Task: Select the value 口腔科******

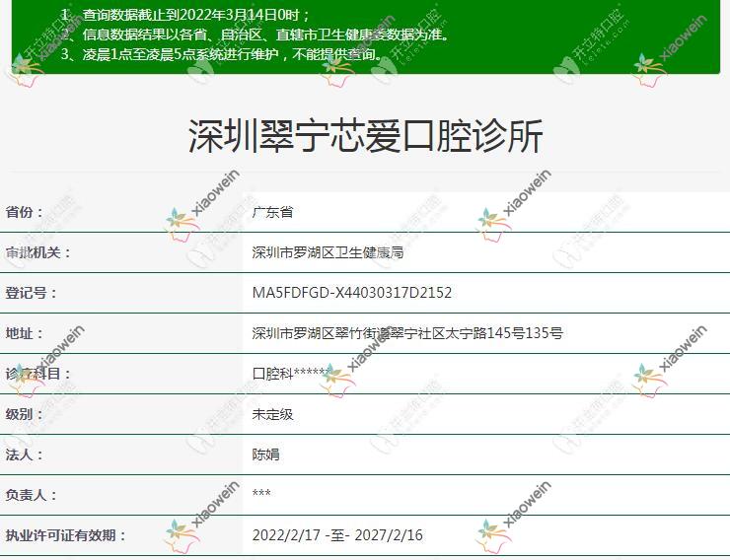Action: [x=291, y=374]
